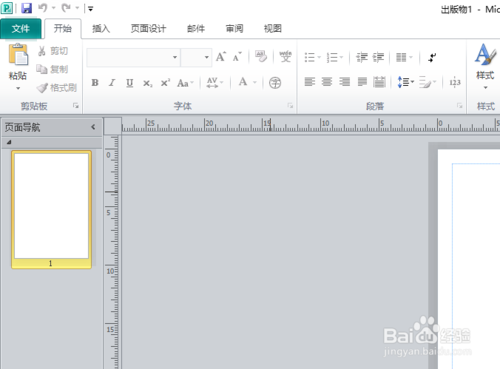The image size is (500, 369).
Task: Toggle Italic formatting
Action: point(112,83)
